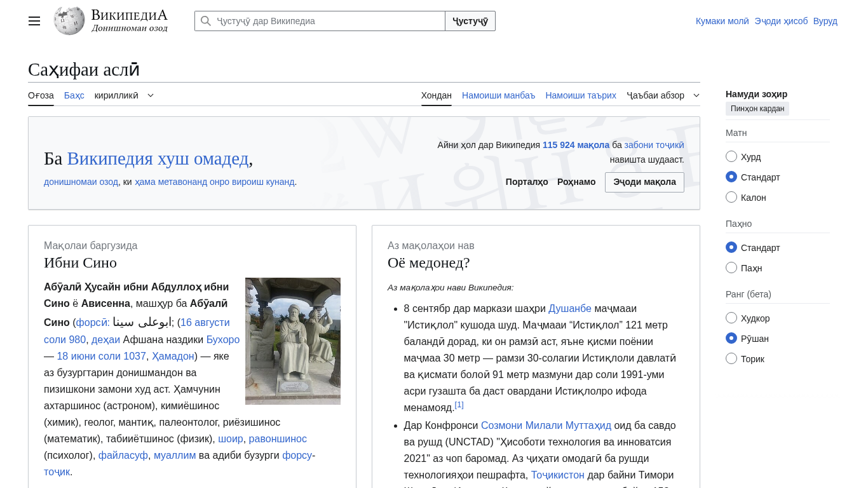The image size is (868, 488).
Task: Open the Эҷоди ҳисоб account link
Action: click(x=782, y=21)
